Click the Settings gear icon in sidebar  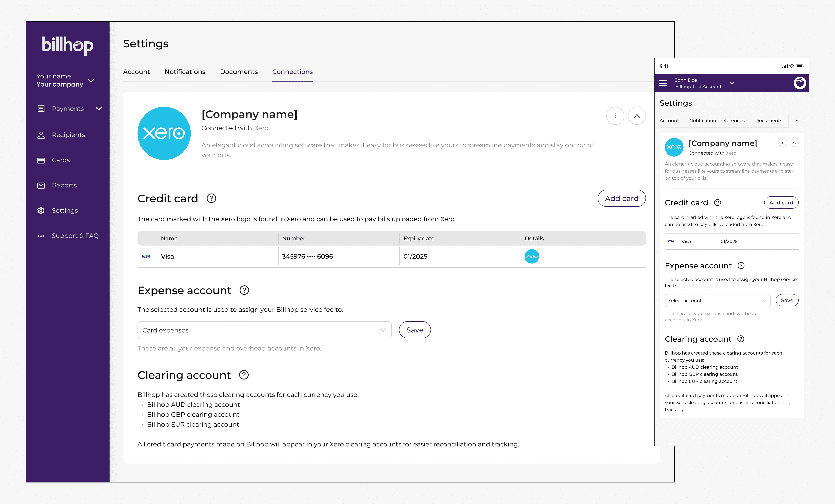pyautogui.click(x=41, y=211)
